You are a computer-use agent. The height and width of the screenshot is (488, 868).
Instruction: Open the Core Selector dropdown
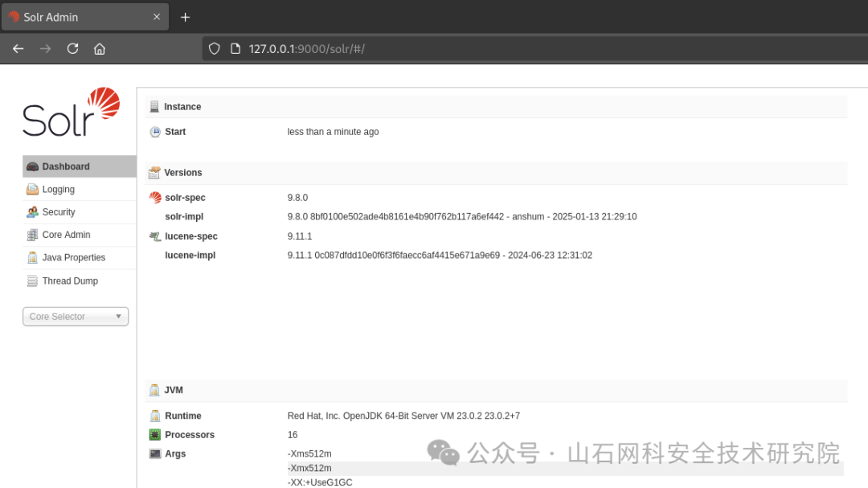[76, 316]
